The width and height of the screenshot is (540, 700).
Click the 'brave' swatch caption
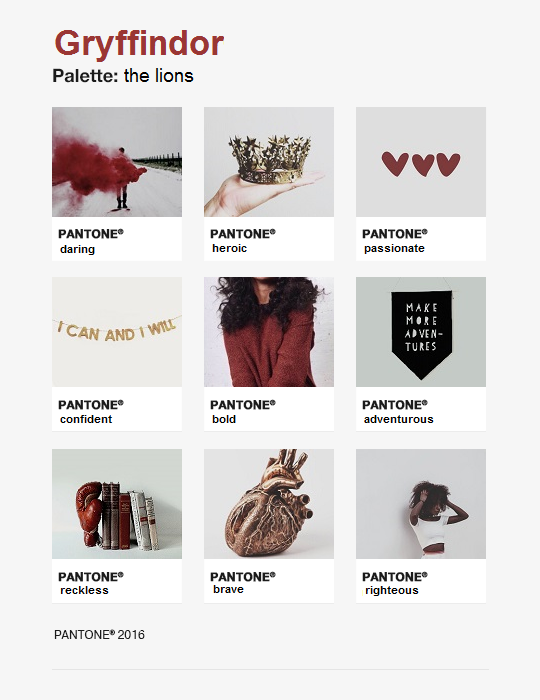(x=228, y=589)
